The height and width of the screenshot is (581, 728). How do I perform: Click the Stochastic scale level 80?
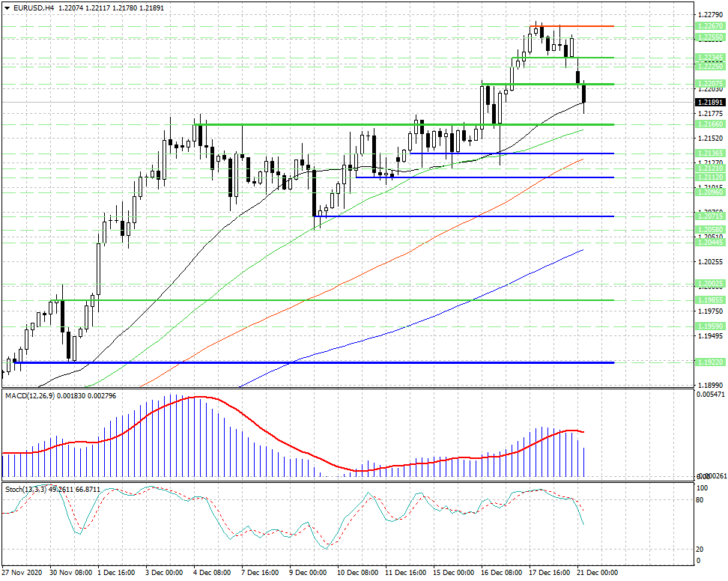(700, 500)
